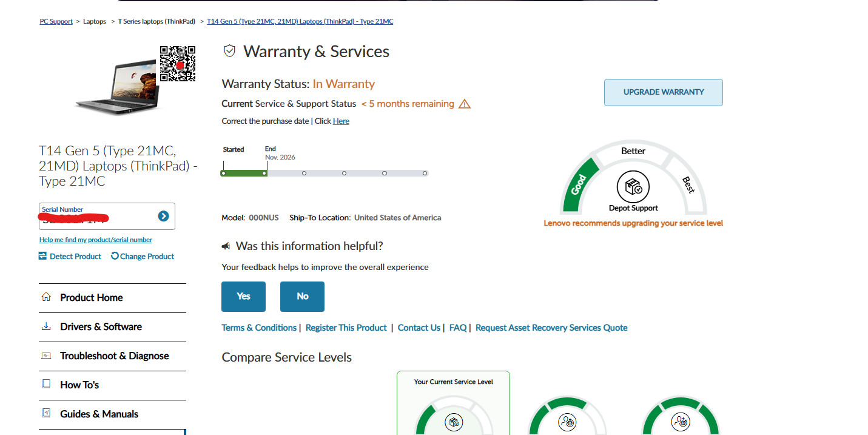
Task: Click the Change Product link text
Action: pos(147,257)
